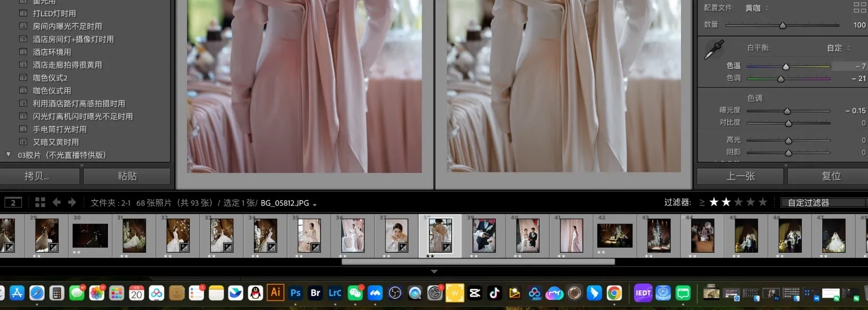Adjust the 曝光度 exposure slider
The height and width of the screenshot is (310, 868).
(787, 111)
